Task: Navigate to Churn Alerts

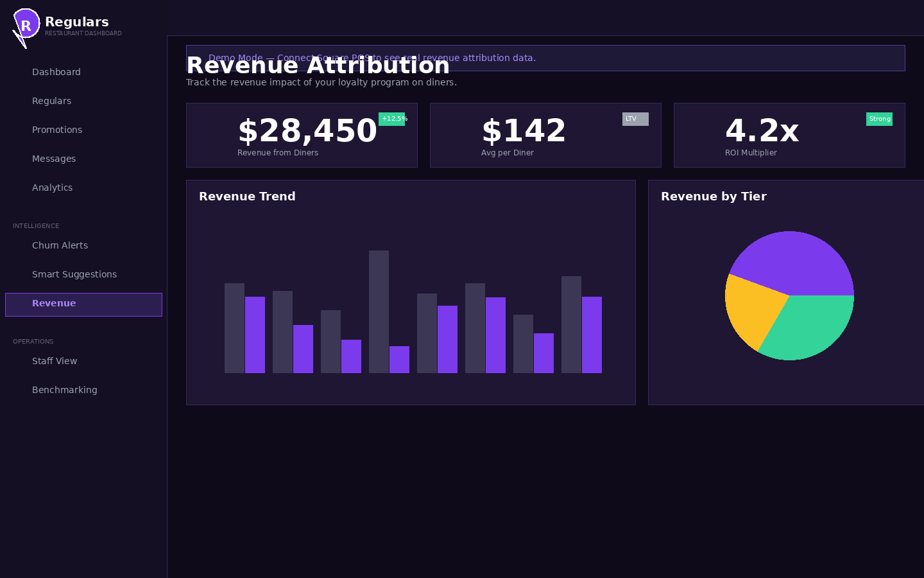Action: click(x=60, y=245)
